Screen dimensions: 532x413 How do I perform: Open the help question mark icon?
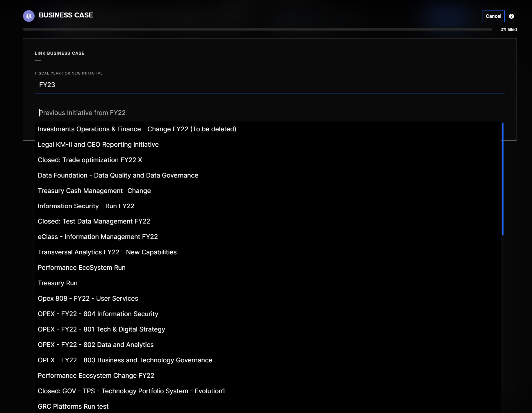coord(511,16)
